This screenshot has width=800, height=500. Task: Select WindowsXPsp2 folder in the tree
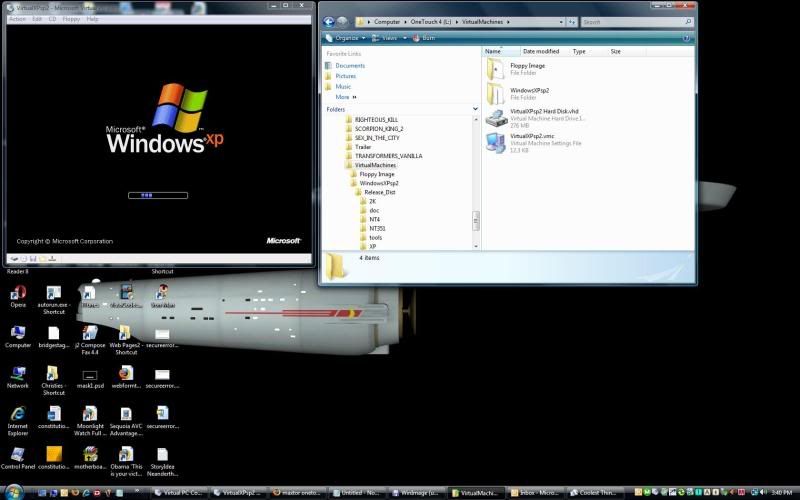[x=379, y=183]
